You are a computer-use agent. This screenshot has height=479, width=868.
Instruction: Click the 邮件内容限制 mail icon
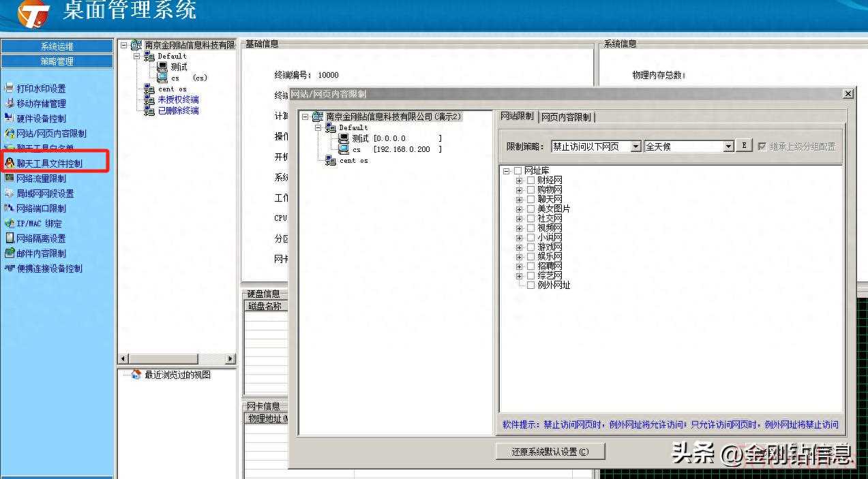pyautogui.click(x=9, y=253)
